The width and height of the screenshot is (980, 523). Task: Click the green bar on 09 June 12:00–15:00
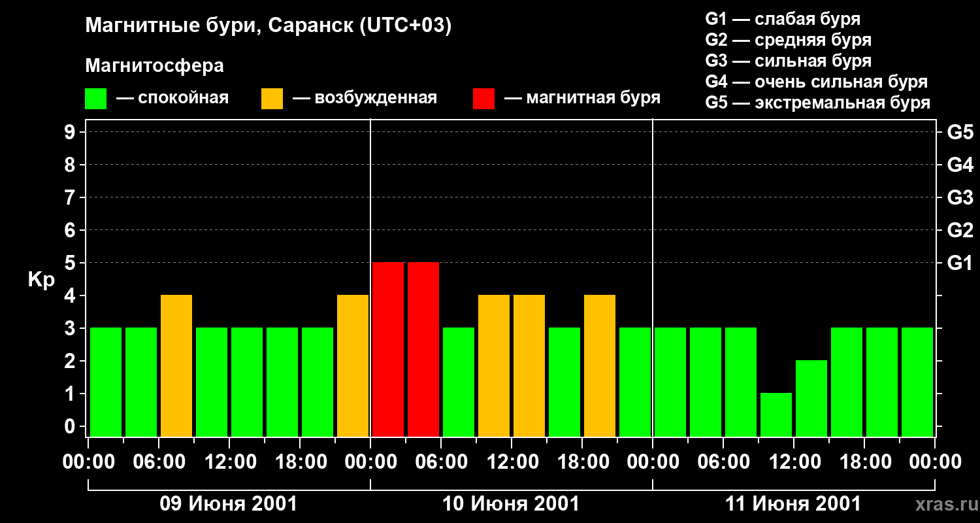point(247,382)
